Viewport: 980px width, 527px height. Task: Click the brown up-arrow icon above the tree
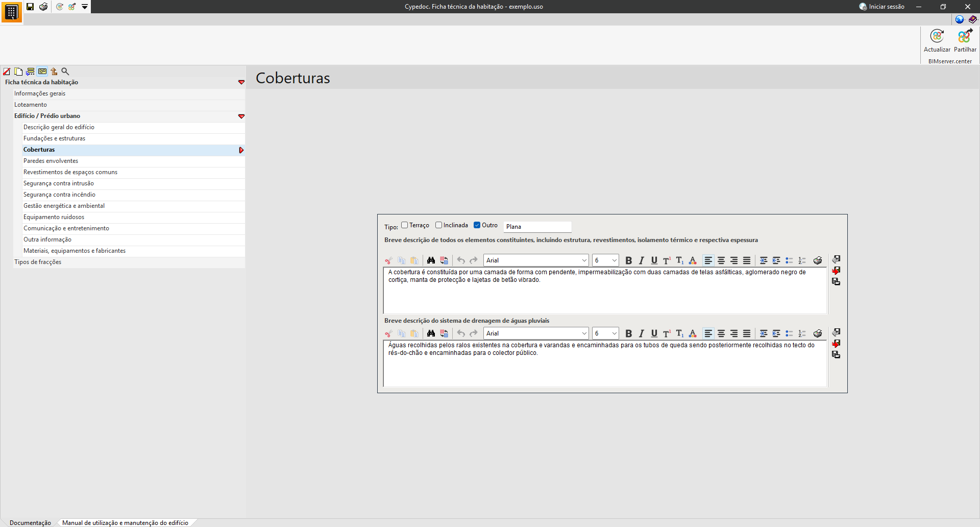coord(54,71)
